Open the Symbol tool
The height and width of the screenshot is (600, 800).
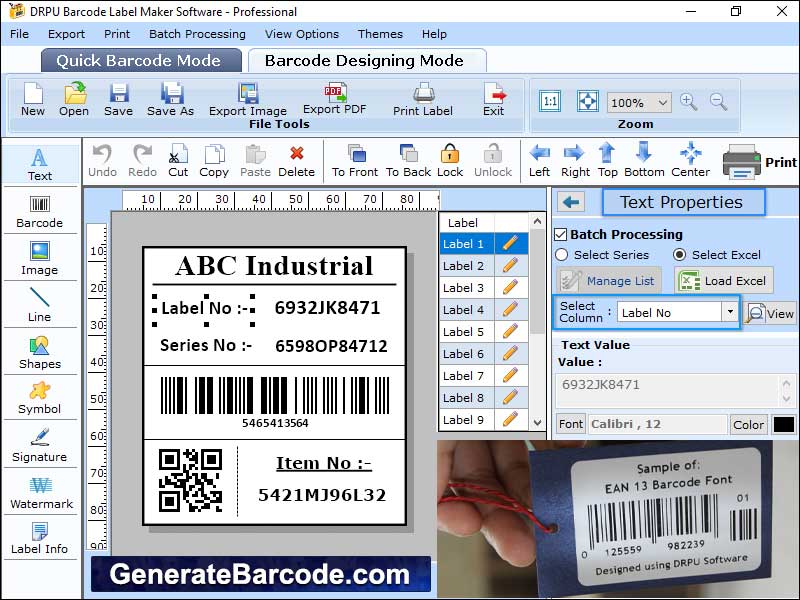pos(40,398)
